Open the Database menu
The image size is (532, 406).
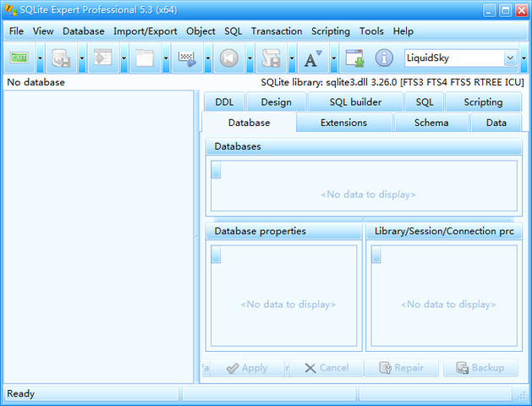point(84,31)
